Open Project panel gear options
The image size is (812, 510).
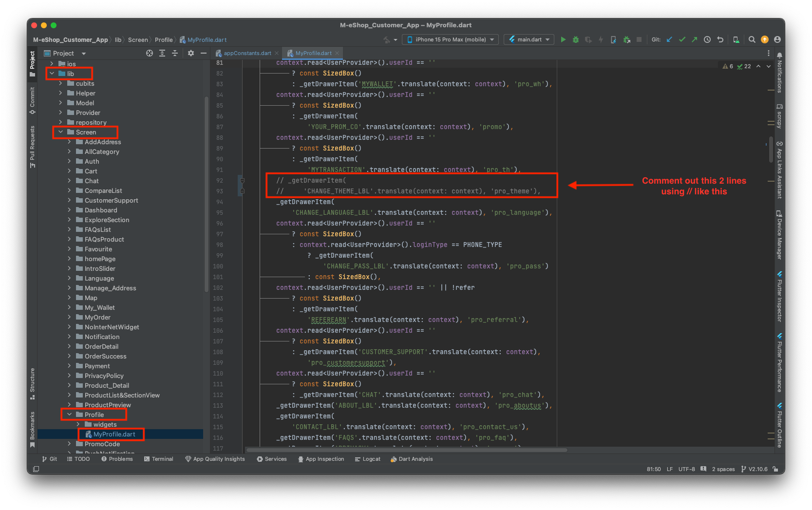click(x=191, y=53)
